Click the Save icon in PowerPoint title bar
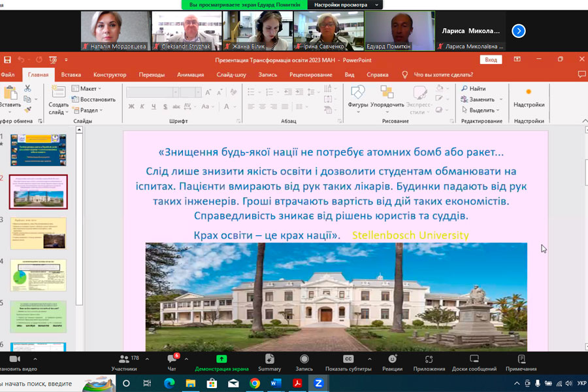Image resolution: width=588 pixels, height=392 pixels. point(7,59)
